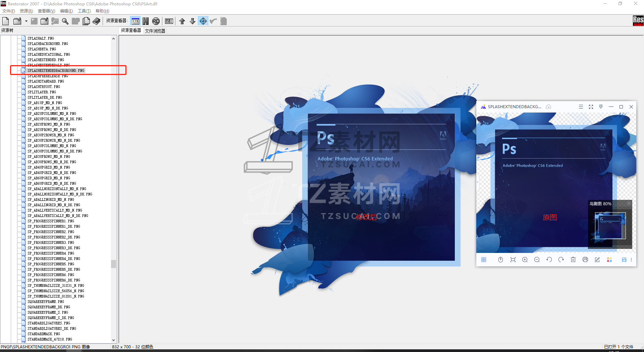
Task: Click the greyed Save file toolbar icon
Action: coord(34,21)
